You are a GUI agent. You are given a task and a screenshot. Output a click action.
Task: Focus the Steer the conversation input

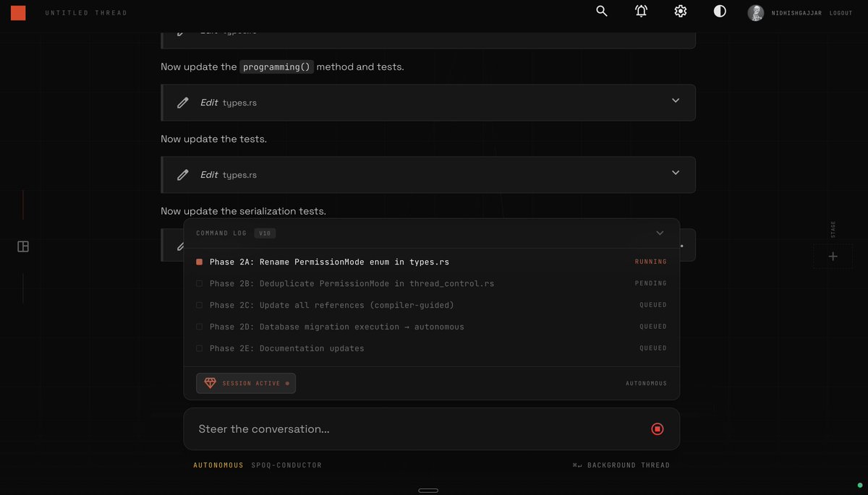431,429
